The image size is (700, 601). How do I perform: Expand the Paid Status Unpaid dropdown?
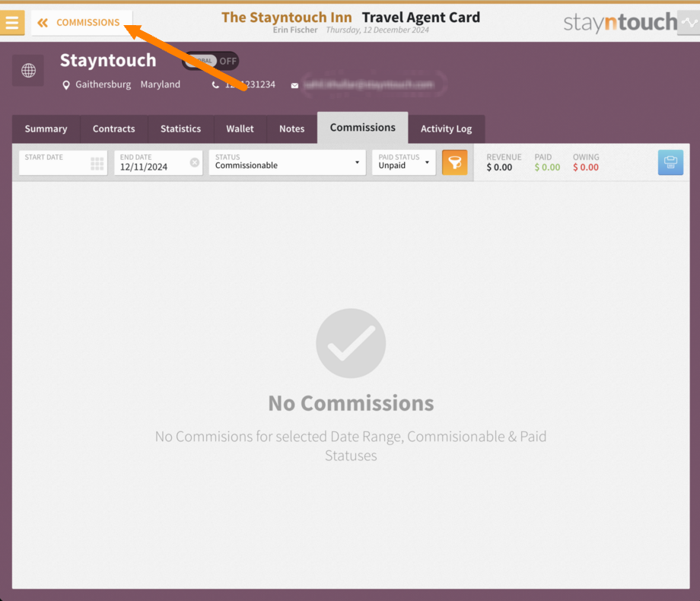click(x=403, y=163)
